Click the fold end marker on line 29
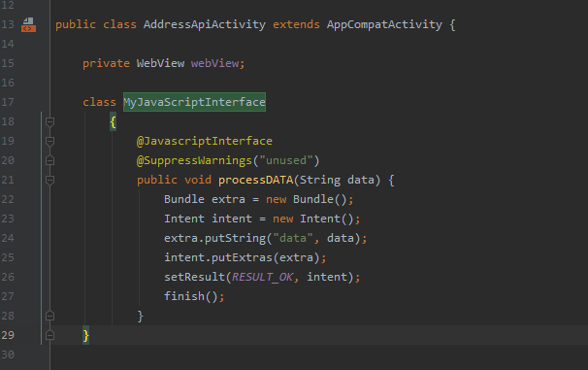 pos(49,335)
